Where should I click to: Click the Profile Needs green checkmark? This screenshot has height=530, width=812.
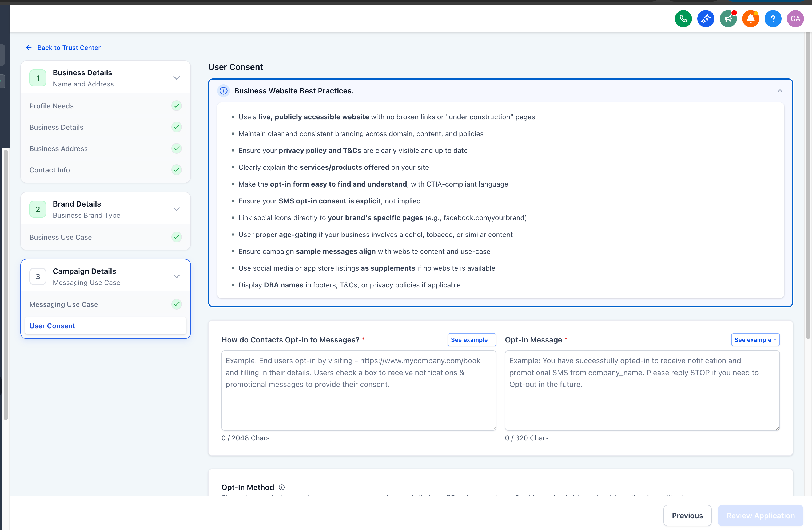176,106
